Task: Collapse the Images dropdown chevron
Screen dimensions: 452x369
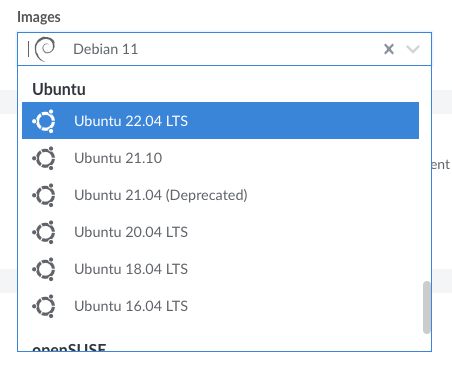Action: coord(413,49)
